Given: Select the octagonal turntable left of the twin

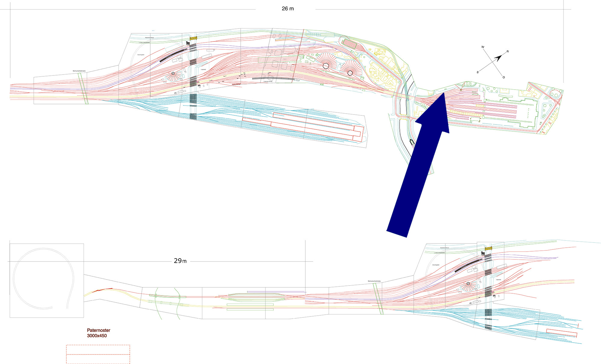Looking at the screenshot, I should (326, 66).
